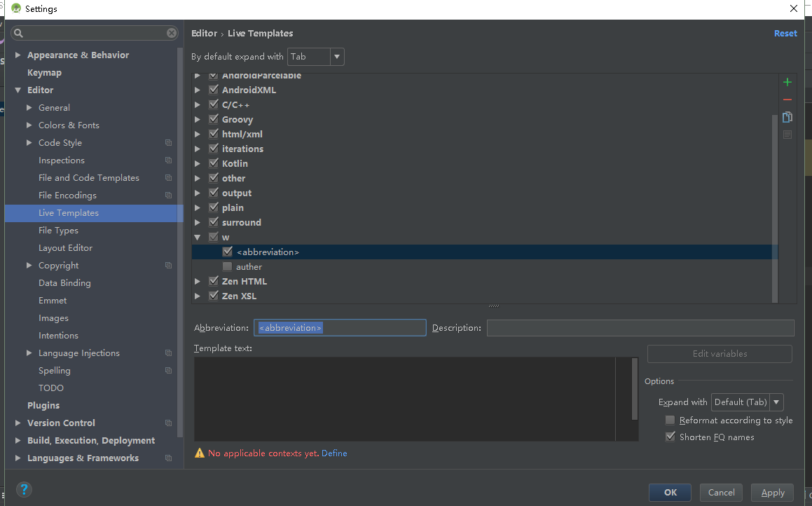
Task: Expand the Colors & Fonts node
Action: [x=29, y=125]
